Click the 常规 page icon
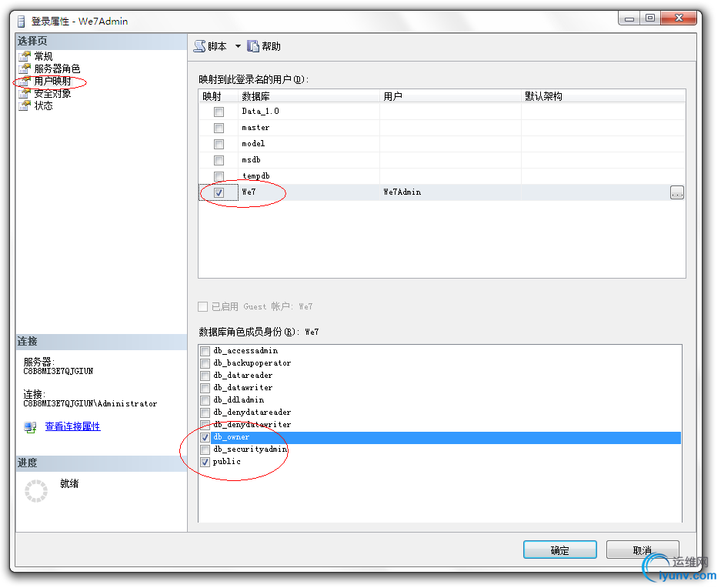721x588 pixels. [25, 56]
